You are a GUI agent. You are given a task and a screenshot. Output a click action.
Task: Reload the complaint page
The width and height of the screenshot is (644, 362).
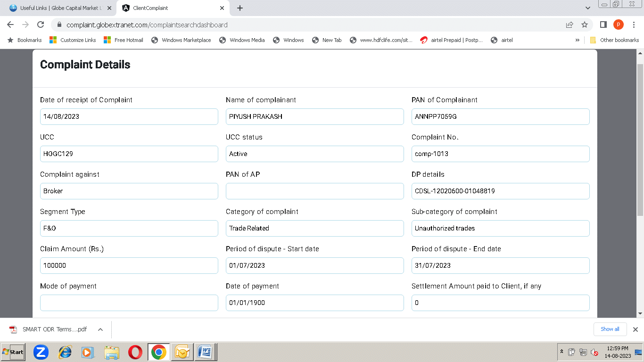41,25
